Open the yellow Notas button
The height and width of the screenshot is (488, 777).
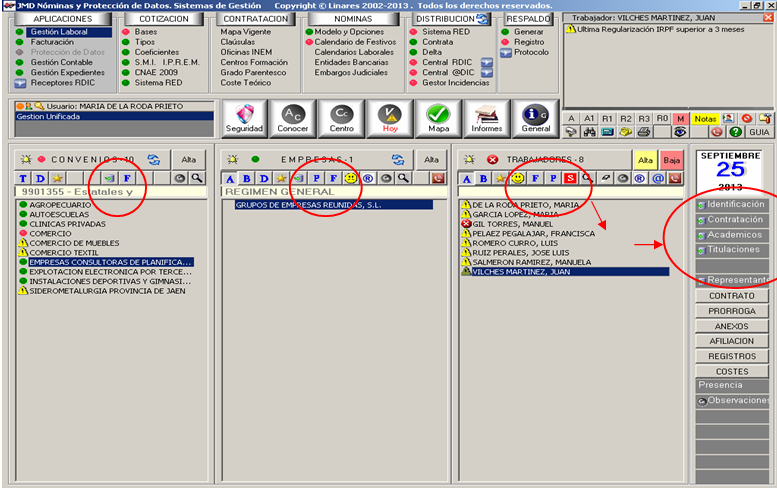(x=705, y=119)
